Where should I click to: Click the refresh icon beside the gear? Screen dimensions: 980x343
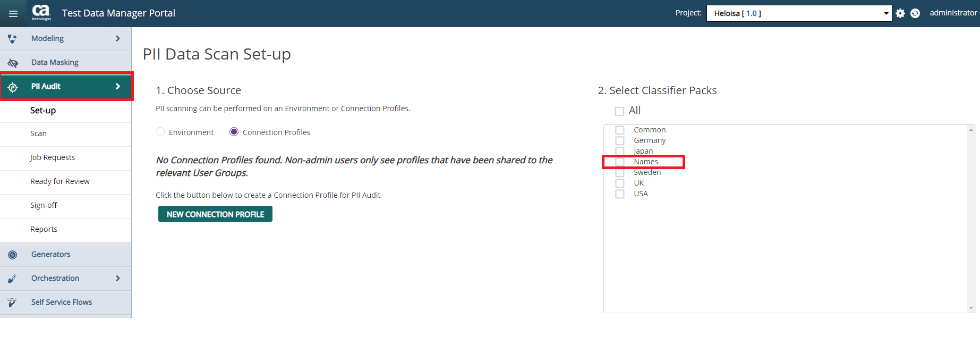[x=915, y=13]
